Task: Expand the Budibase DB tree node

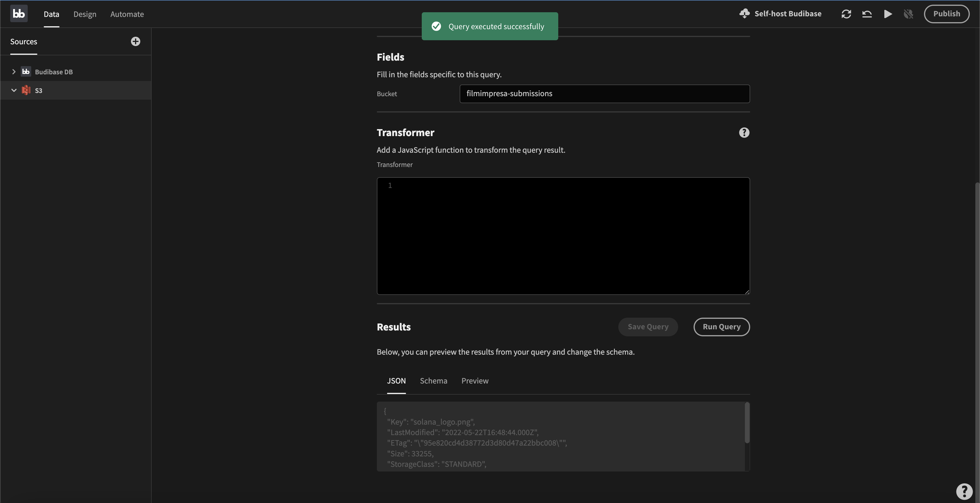Action: [14, 72]
